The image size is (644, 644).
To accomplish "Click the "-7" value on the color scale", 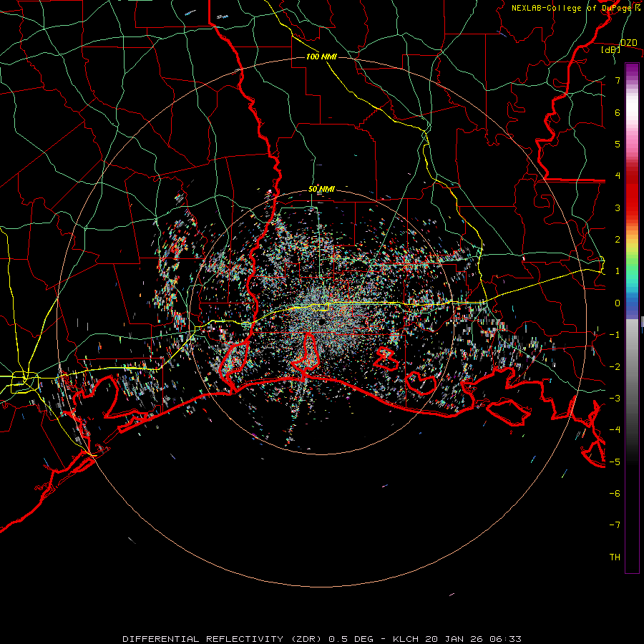I will (x=615, y=525).
